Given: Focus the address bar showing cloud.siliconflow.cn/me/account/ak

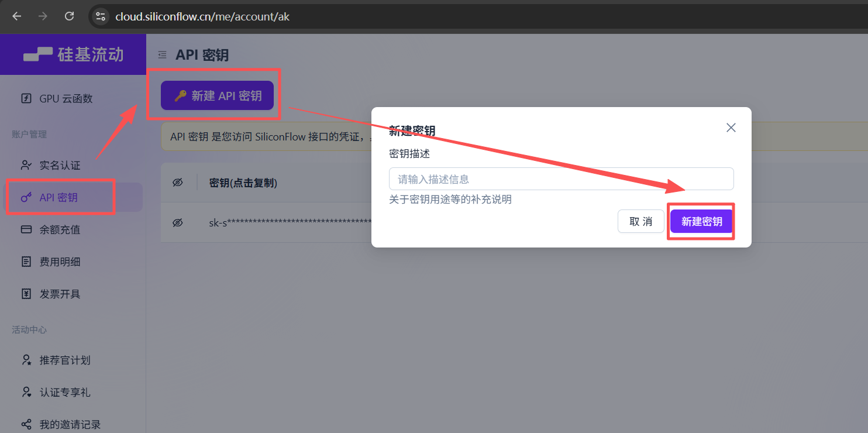Looking at the screenshot, I should click(202, 16).
